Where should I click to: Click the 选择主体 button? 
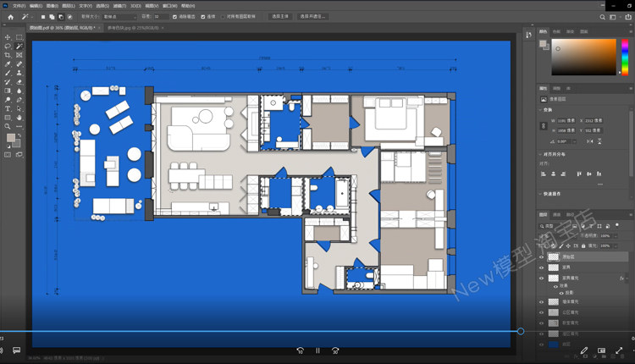[279, 16]
